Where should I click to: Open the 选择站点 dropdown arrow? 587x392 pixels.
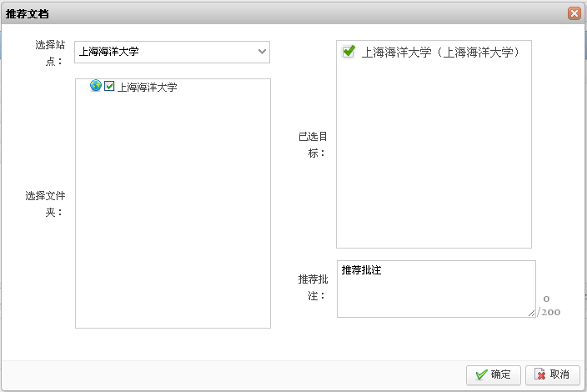tap(262, 52)
